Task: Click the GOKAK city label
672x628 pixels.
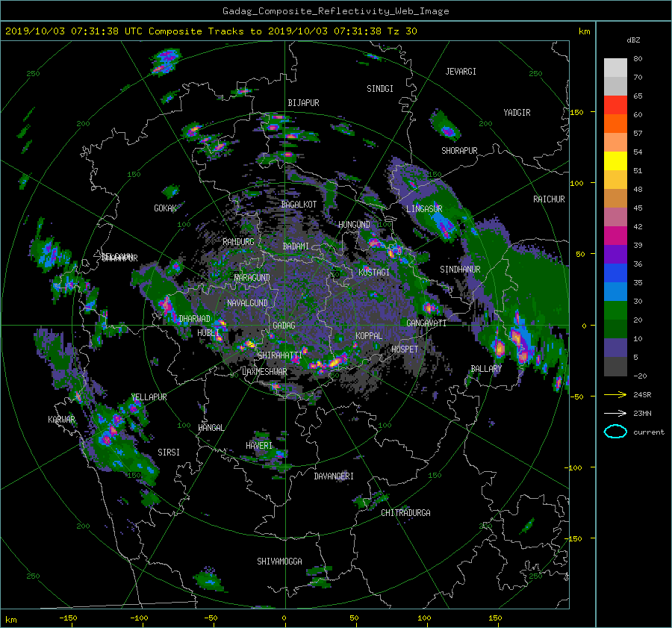Action: pyautogui.click(x=165, y=208)
